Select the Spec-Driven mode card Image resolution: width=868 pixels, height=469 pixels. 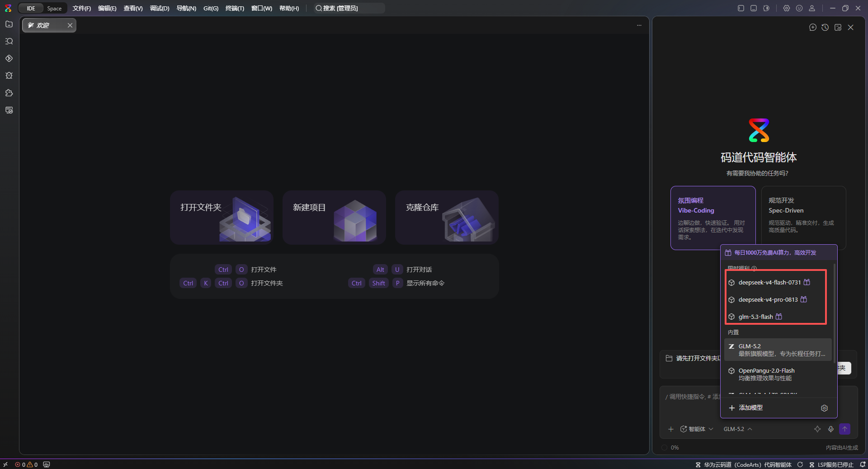[803, 217]
